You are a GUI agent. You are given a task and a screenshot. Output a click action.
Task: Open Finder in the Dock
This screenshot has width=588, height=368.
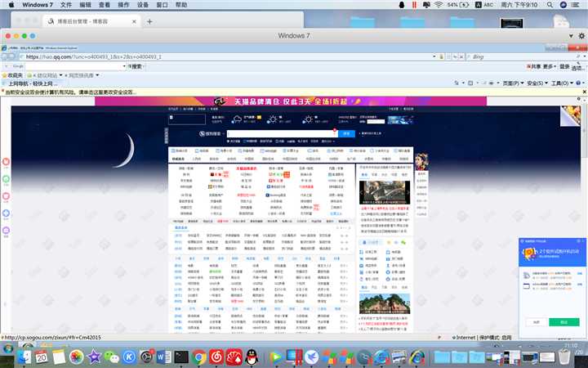point(24,357)
